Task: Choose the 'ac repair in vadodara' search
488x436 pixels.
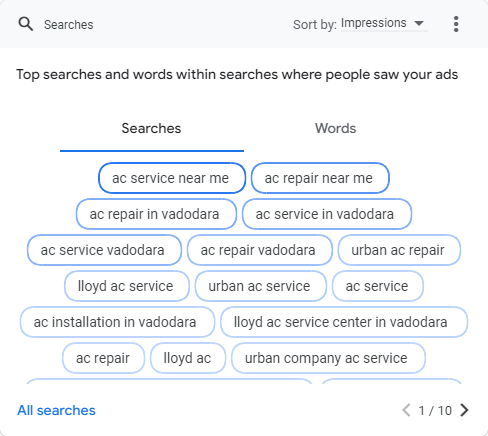Action: pos(156,214)
